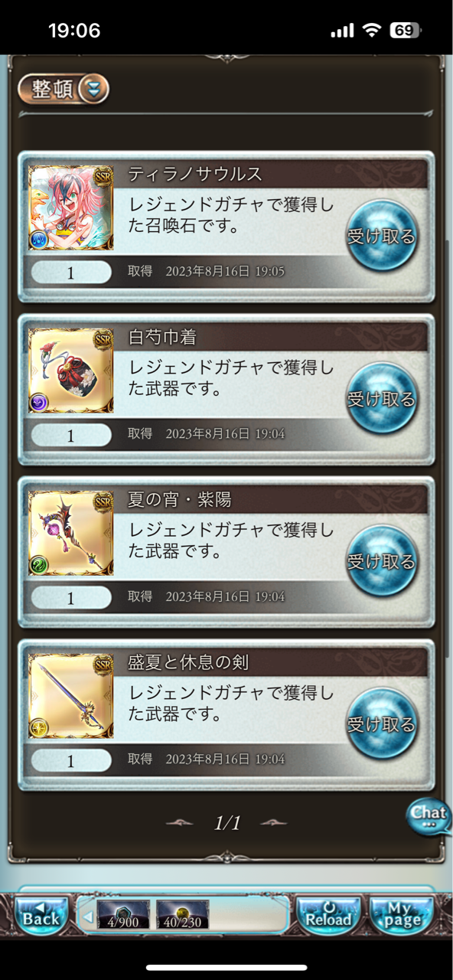Click the left arrow in the bottom shortcut bar
The image size is (453, 980).
click(86, 915)
